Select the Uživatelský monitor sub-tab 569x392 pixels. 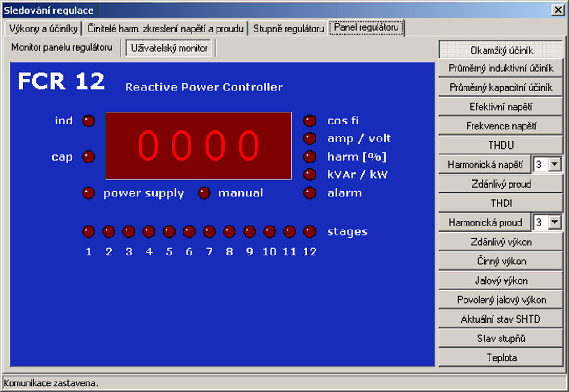169,48
